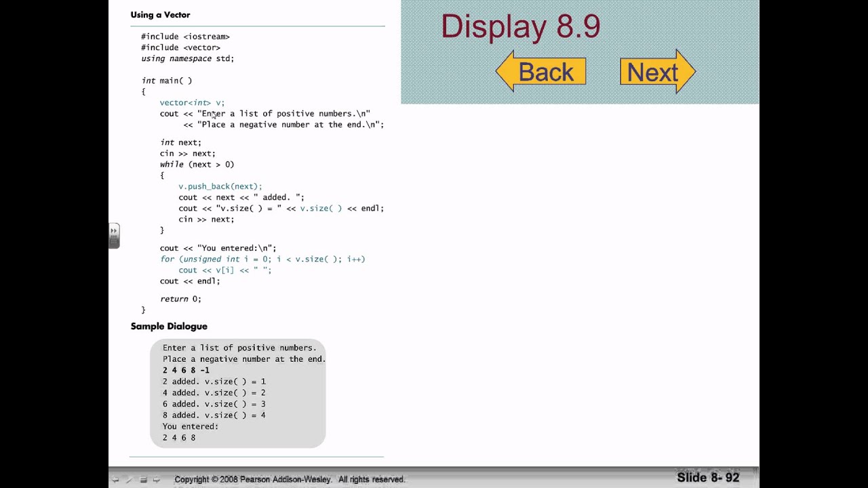
Task: Select the pen pointer icon in bottom toolbar
Action: coord(129,479)
